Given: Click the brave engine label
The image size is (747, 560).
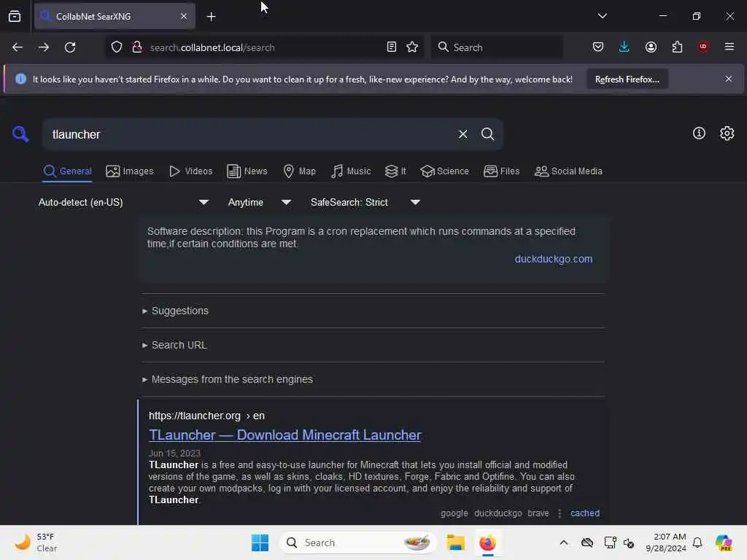Looking at the screenshot, I should [538, 513].
